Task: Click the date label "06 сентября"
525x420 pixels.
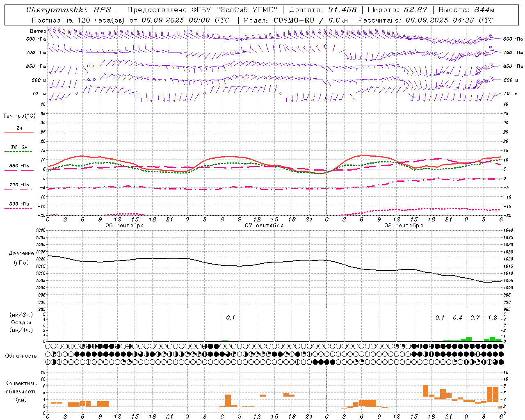Action: [x=125, y=226]
